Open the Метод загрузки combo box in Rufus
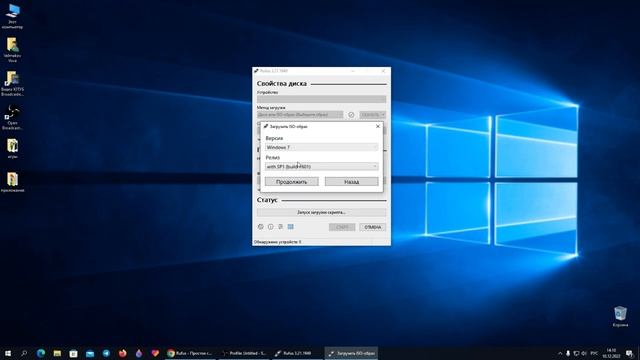This screenshot has width=640, height=360. click(x=300, y=115)
